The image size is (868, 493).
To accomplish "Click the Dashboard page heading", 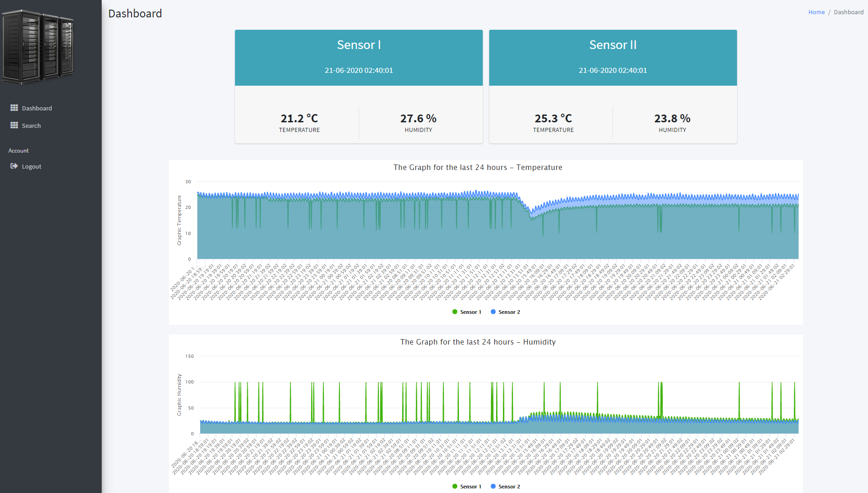I will [135, 14].
